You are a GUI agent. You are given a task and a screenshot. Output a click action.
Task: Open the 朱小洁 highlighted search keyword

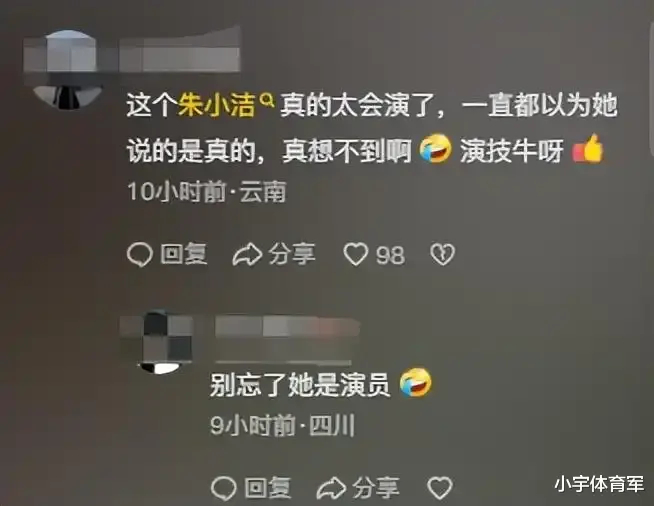click(217, 106)
